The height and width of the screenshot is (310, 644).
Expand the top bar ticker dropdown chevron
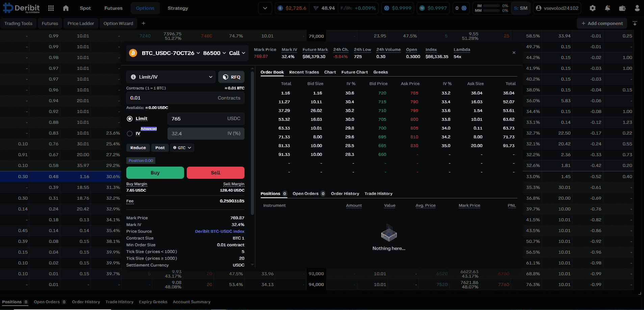click(265, 8)
